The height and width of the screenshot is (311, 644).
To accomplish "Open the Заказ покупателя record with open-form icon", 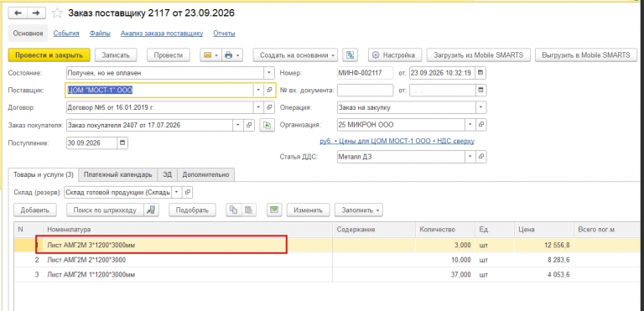I will click(x=249, y=125).
